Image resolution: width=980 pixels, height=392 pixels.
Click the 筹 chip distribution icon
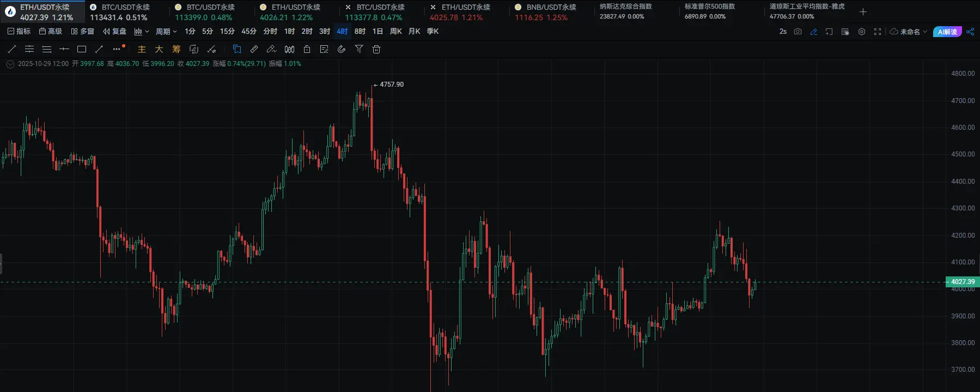click(176, 49)
